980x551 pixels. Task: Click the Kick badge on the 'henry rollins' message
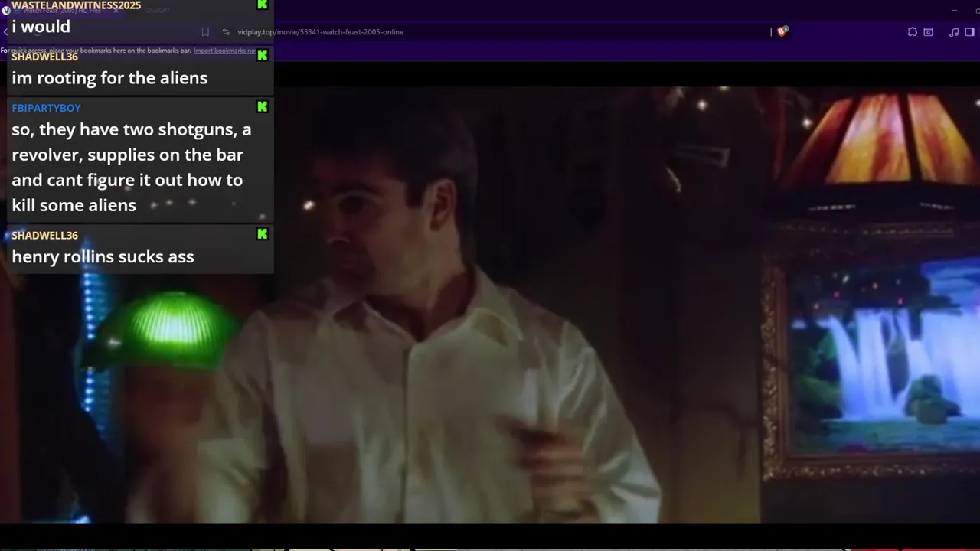[263, 234]
